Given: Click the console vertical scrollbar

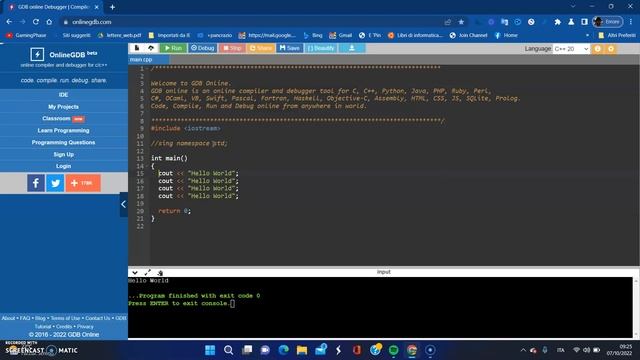Looking at the screenshot, I should (x=636, y=308).
